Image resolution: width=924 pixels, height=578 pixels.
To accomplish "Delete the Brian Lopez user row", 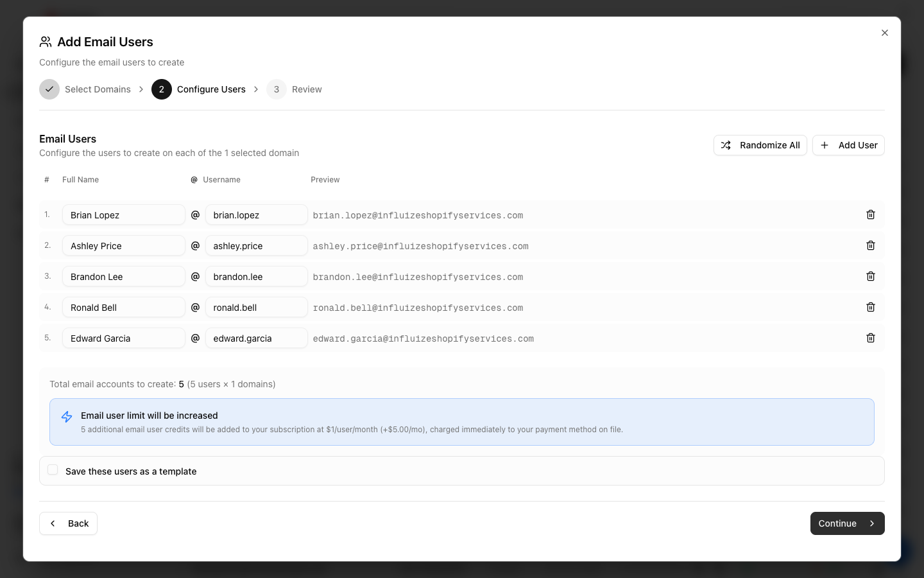I will pos(871,215).
